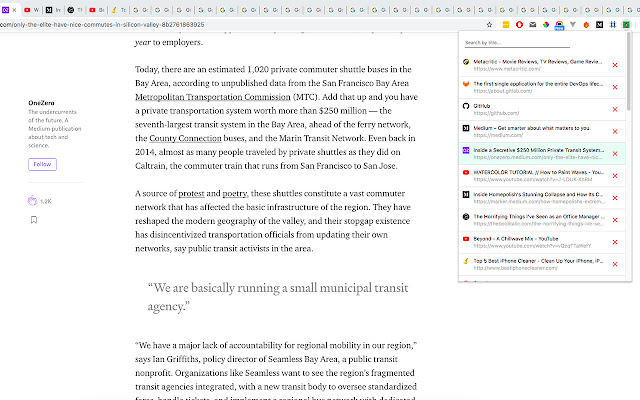The image size is (640, 400).
Task: View the 1.2K claps count
Action: pos(46,201)
